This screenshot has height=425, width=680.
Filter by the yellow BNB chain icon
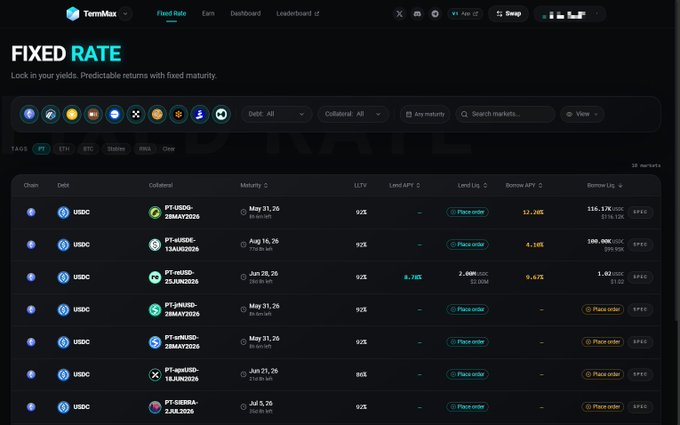pyautogui.click(x=72, y=114)
